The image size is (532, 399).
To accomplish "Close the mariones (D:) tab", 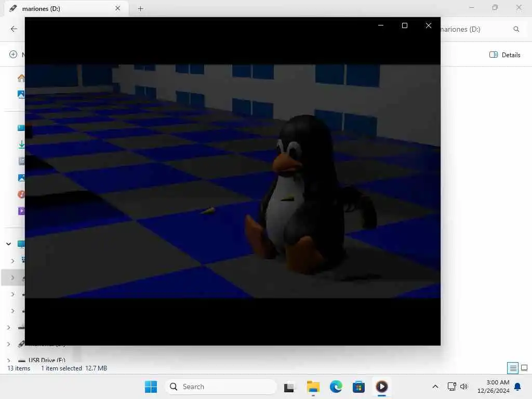I will tap(118, 8).
